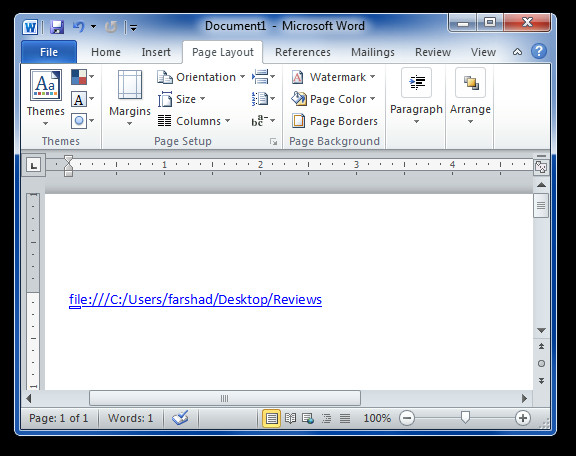The width and height of the screenshot is (576, 456).
Task: Click the 100% zoom level button
Action: click(x=377, y=418)
